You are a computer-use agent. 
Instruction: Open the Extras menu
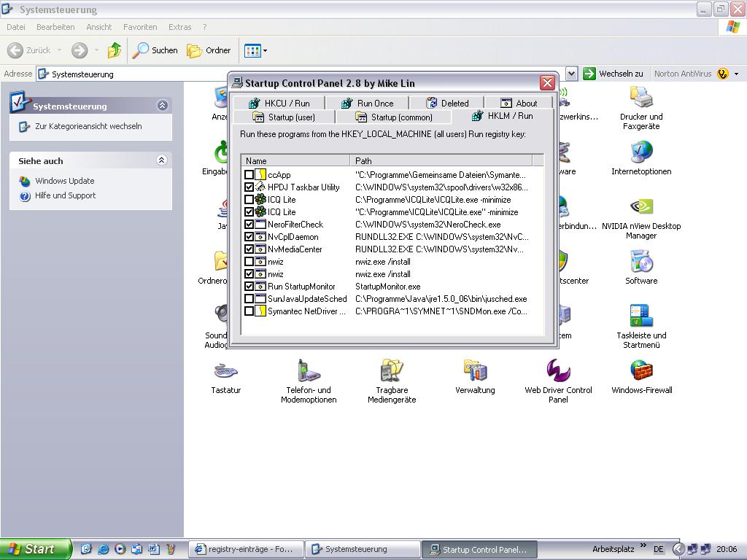[x=179, y=27]
